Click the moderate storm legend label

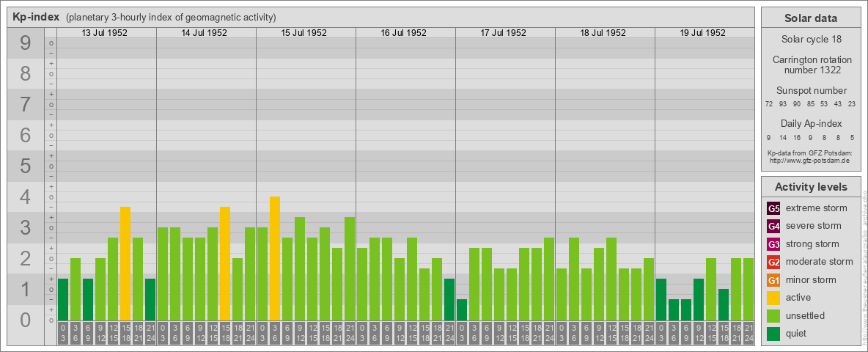820,262
